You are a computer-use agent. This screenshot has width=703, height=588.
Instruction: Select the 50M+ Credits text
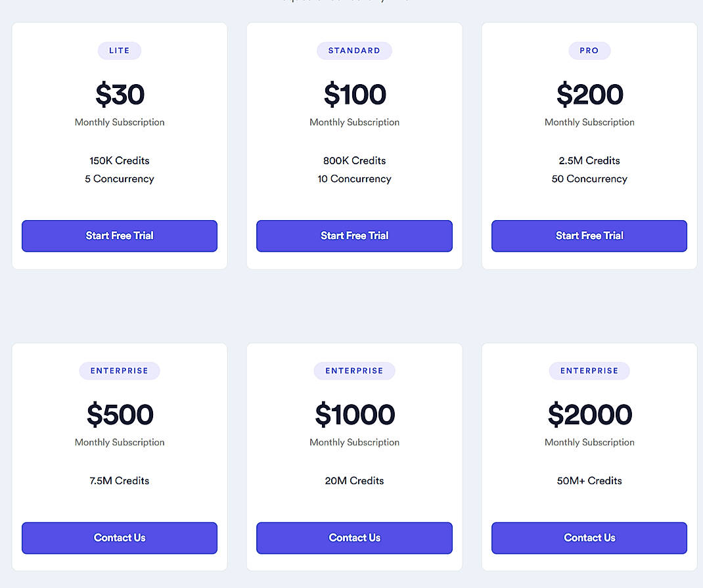click(x=589, y=480)
